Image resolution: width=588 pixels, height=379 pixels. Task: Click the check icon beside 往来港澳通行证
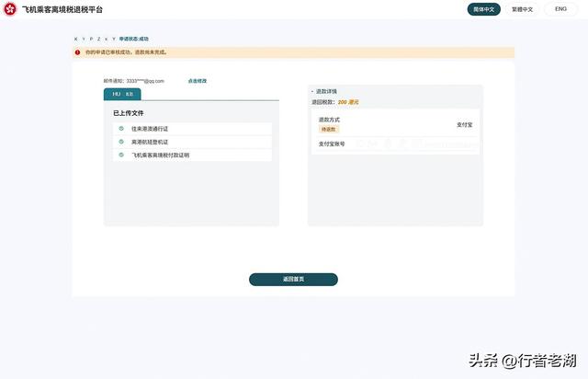[x=121, y=129]
